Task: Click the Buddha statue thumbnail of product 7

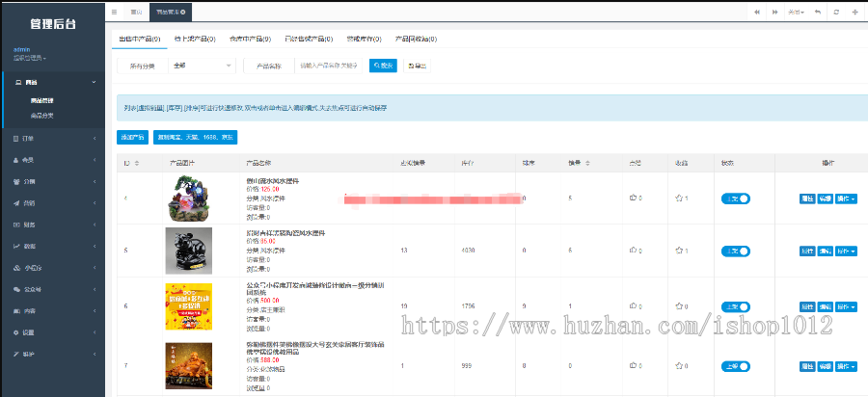Action: [x=188, y=365]
